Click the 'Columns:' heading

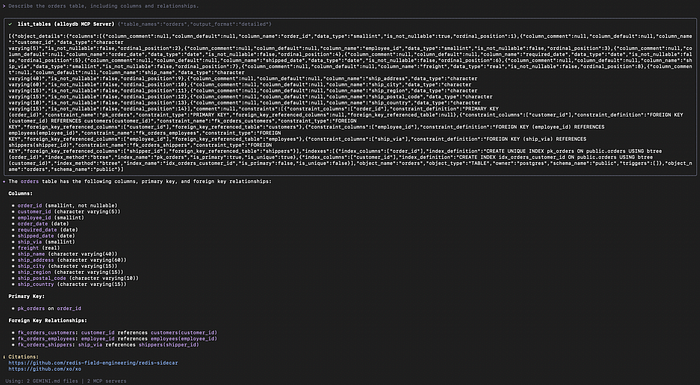click(x=21, y=193)
